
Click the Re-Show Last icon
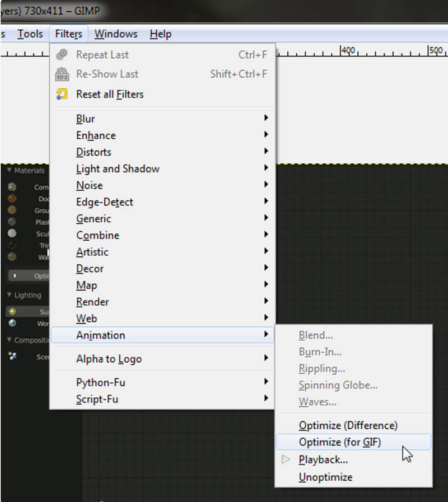62,74
